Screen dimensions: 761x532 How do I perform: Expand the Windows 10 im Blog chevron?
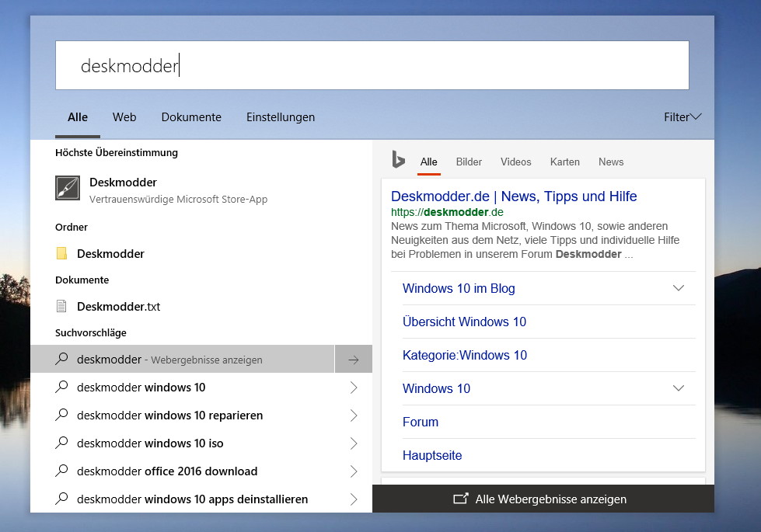[679, 288]
